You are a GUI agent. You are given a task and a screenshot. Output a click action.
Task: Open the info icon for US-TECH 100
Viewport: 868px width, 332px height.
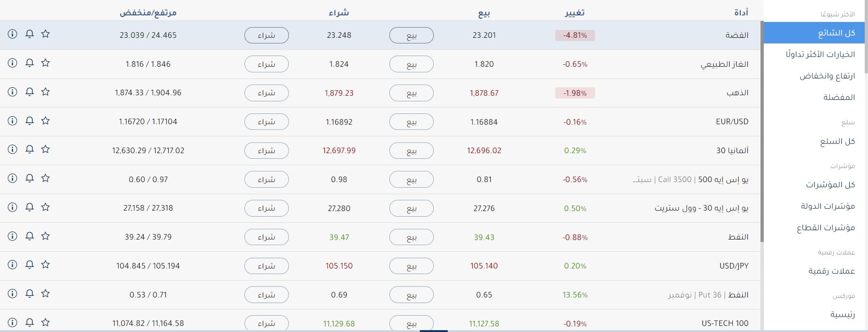[13, 323]
